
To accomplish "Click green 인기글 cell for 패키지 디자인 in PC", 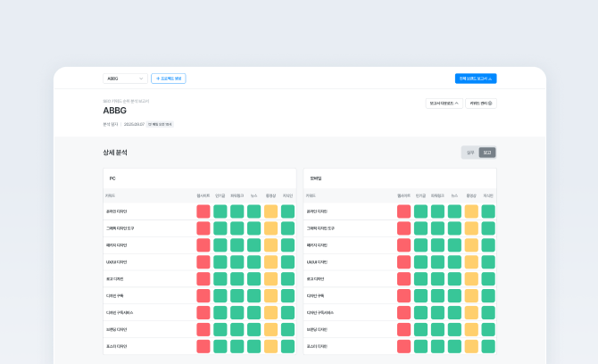I will coord(220,245).
